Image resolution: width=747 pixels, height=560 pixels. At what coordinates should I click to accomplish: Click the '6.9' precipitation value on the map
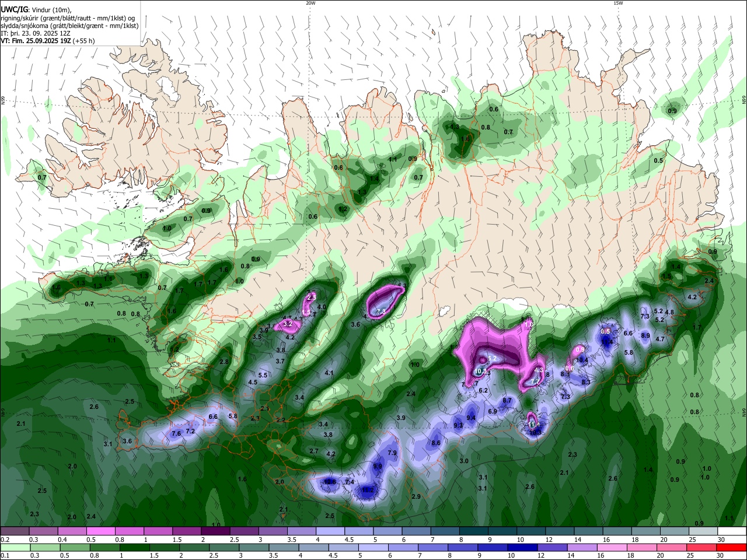coord(493,411)
